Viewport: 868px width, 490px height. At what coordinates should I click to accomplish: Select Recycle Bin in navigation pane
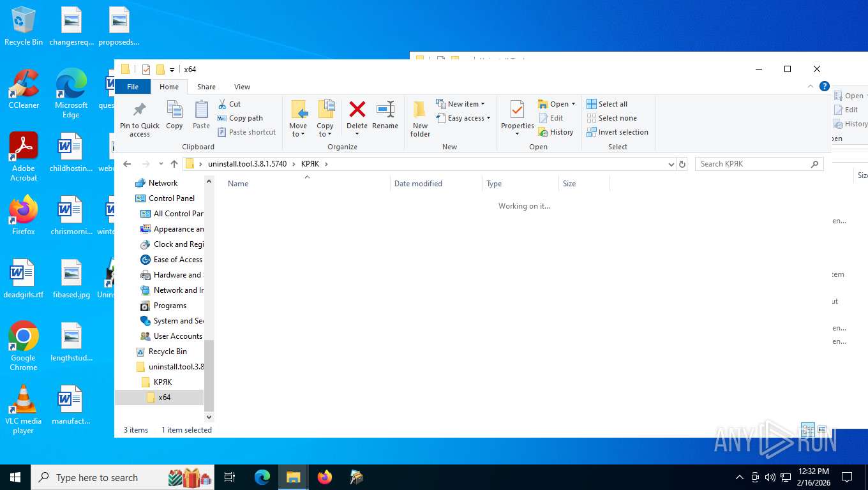click(167, 352)
